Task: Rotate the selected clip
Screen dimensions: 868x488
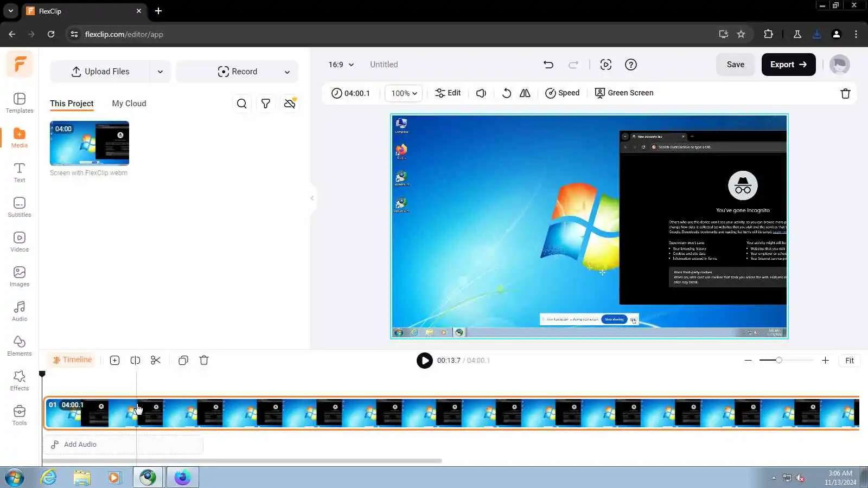Action: point(507,93)
